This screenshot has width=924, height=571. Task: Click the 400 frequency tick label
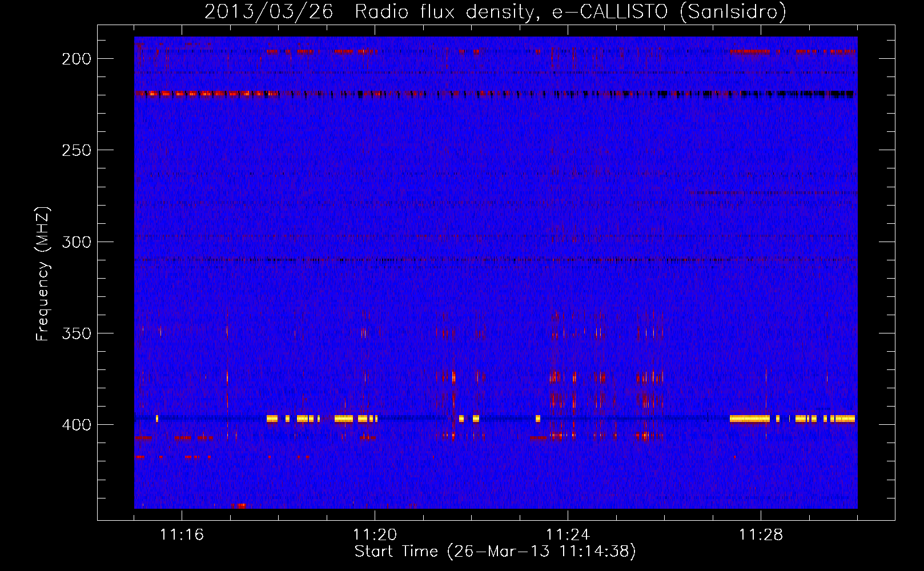click(77, 425)
